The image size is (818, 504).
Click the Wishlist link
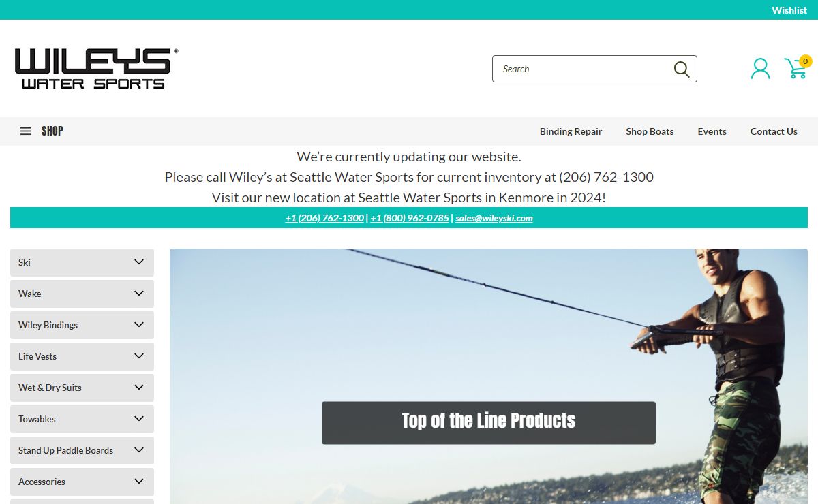click(x=789, y=10)
